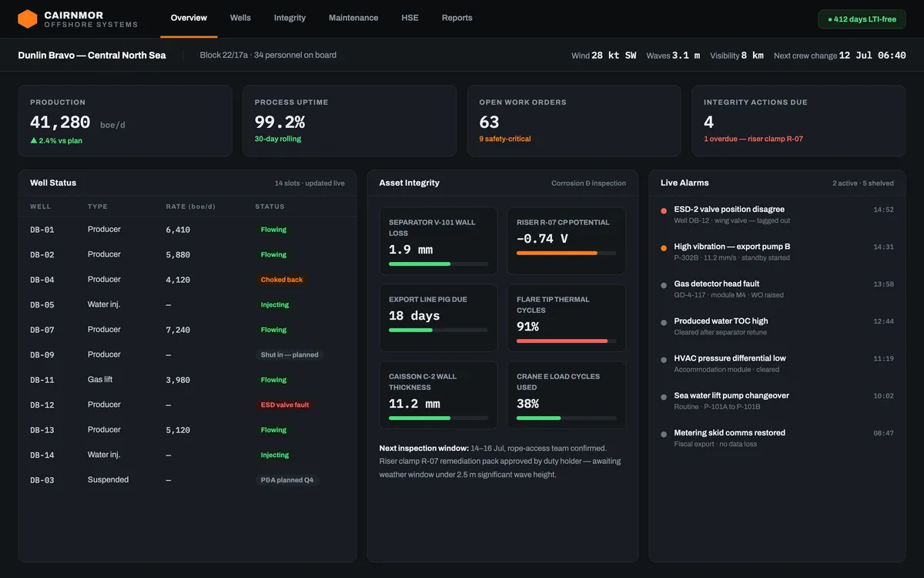Click the Export line pig due progress bar
This screenshot has height=578, width=924.
click(x=438, y=330)
